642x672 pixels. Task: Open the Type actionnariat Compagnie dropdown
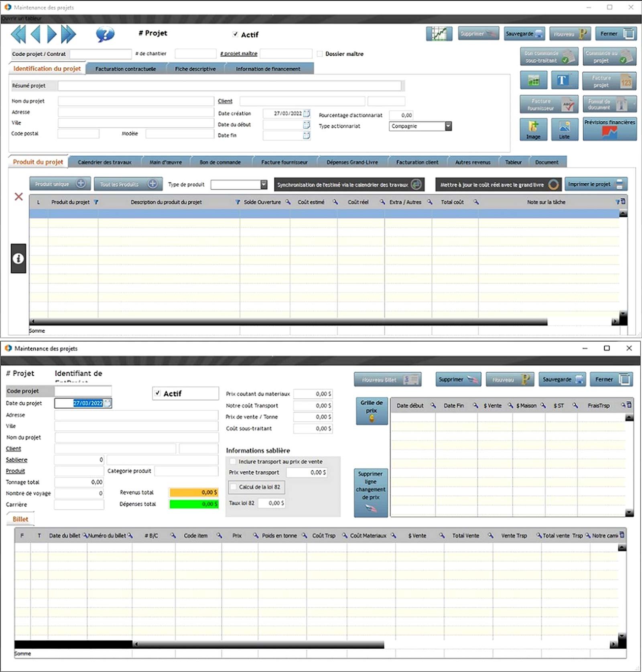pyautogui.click(x=448, y=126)
